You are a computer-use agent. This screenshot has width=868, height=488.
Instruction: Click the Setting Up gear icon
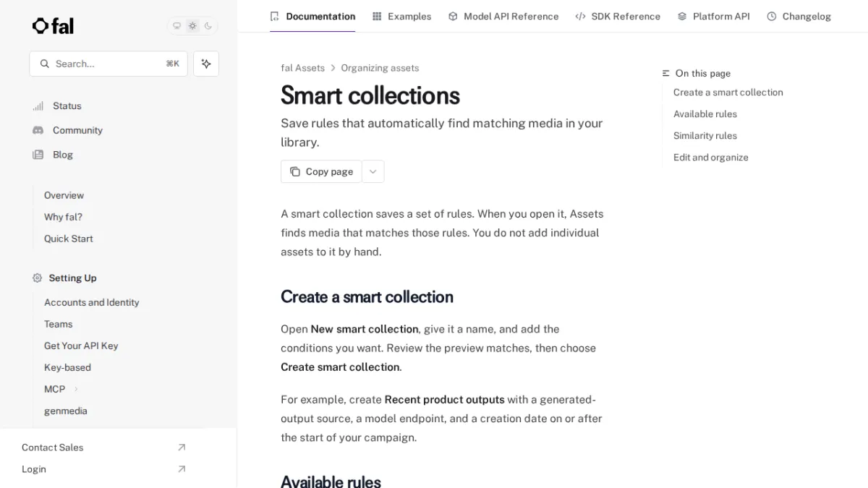pos(38,278)
